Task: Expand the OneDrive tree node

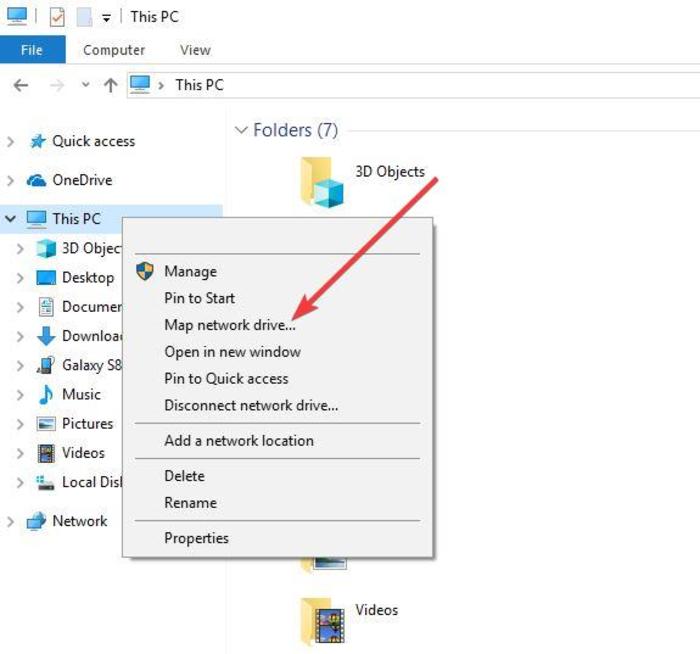Action: coord(11,181)
